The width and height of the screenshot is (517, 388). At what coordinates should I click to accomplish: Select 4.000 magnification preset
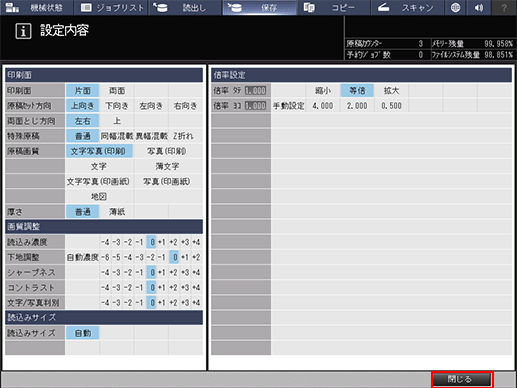coord(323,106)
